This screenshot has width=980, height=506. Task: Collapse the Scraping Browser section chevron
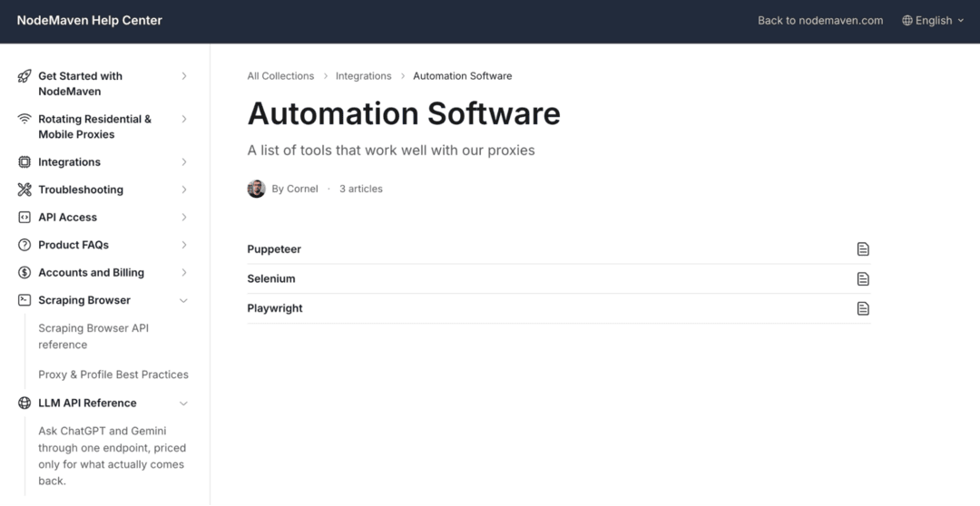183,300
